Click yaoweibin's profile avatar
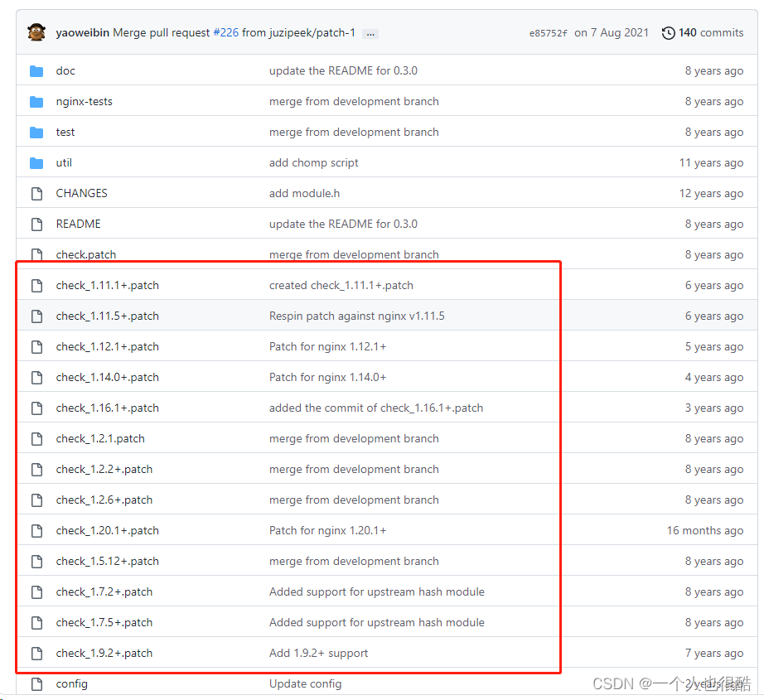 point(35,31)
